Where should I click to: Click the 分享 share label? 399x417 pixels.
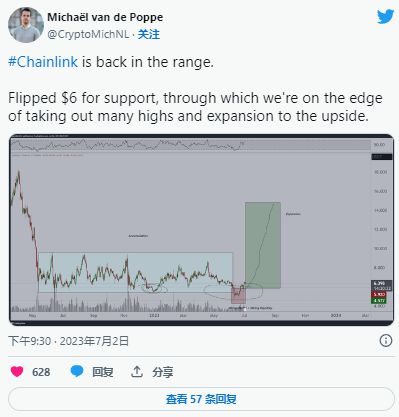(163, 372)
